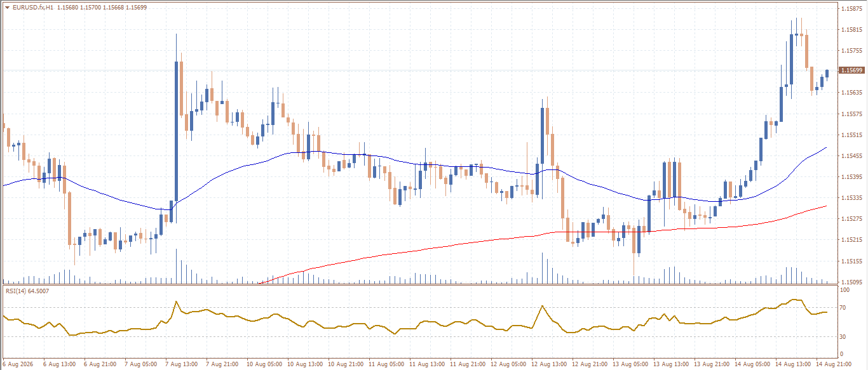
Task: Click the 14 Aug 05:00 time label
Action: click(752, 364)
